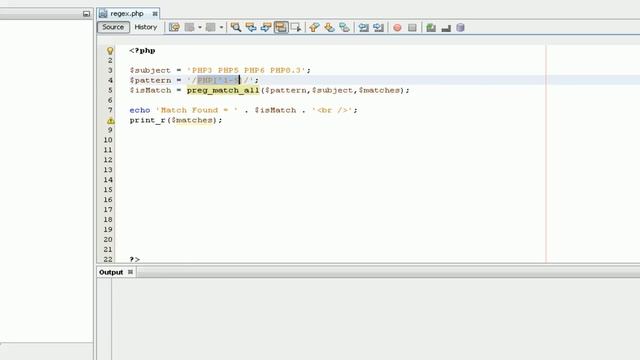
Task: Minimize the left side panel
Action: tap(86, 14)
